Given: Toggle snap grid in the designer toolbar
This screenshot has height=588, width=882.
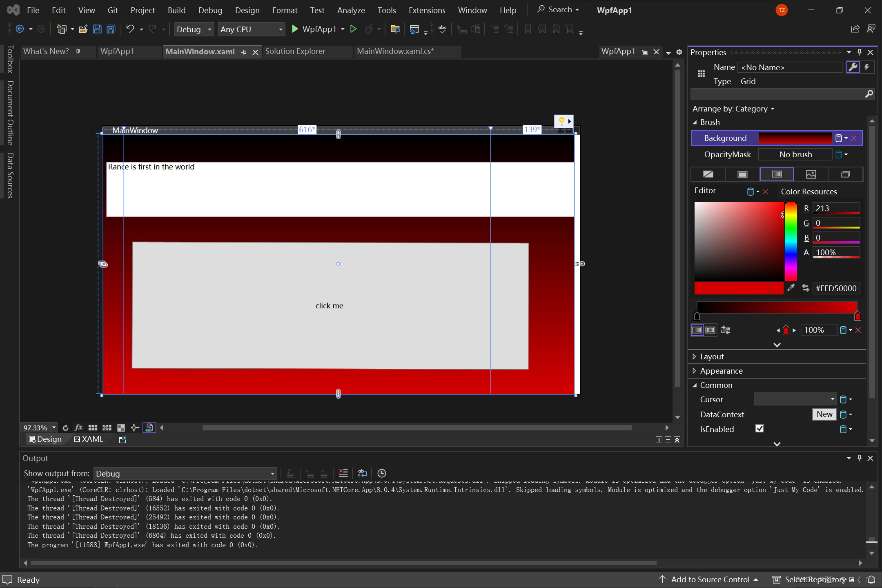Looking at the screenshot, I should 93,428.
